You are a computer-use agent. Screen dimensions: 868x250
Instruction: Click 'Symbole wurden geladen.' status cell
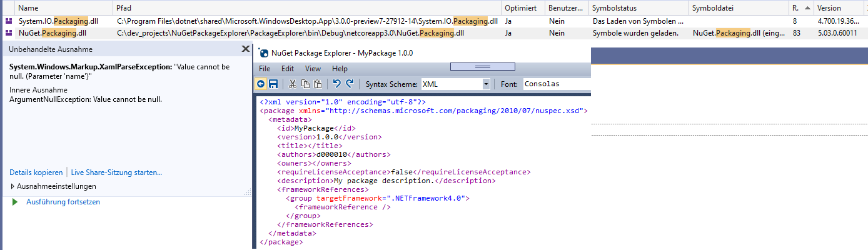point(635,33)
